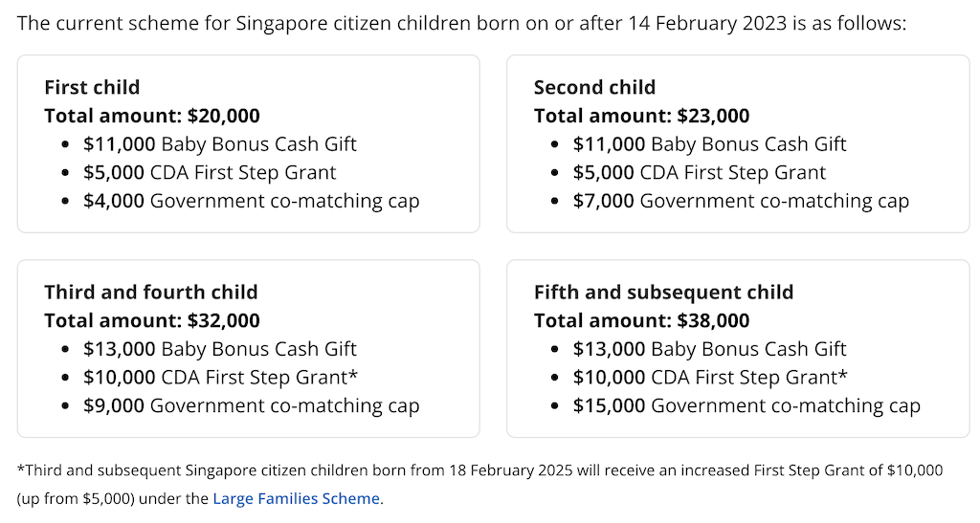Image resolution: width=980 pixels, height=523 pixels.
Task: Click the intro sentence about 14 February 2023
Action: click(461, 24)
